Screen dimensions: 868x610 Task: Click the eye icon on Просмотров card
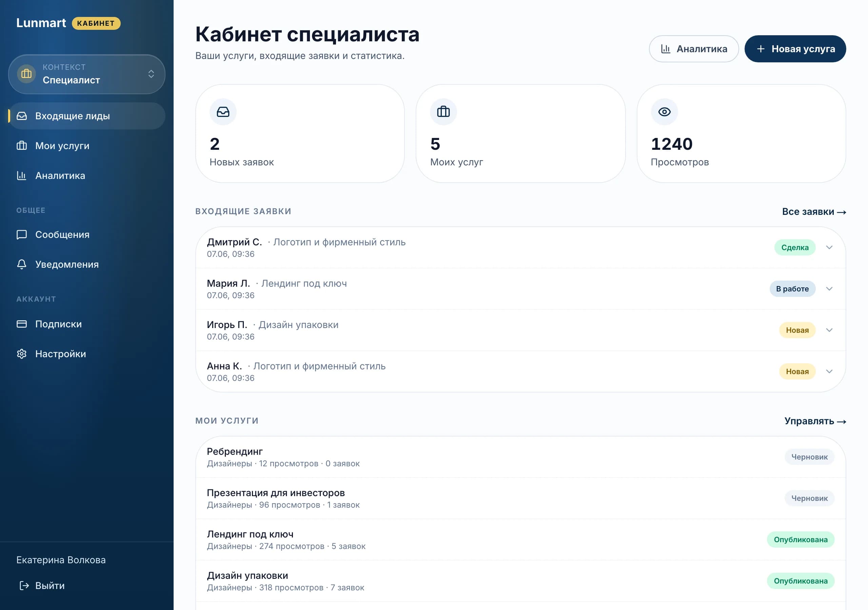coord(664,112)
